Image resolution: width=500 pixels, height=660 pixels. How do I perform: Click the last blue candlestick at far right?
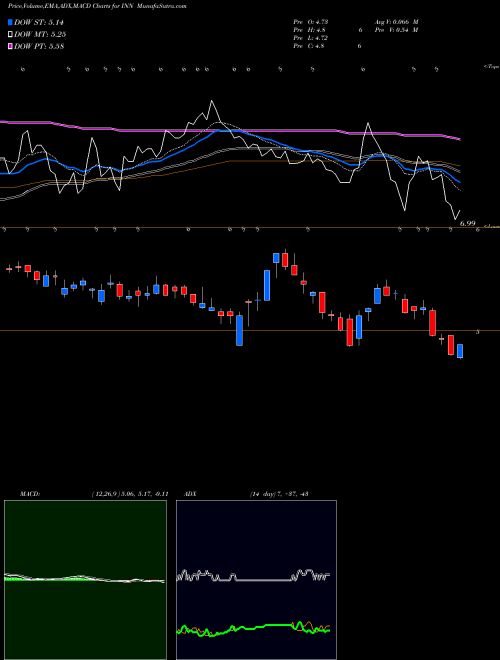(x=460, y=351)
